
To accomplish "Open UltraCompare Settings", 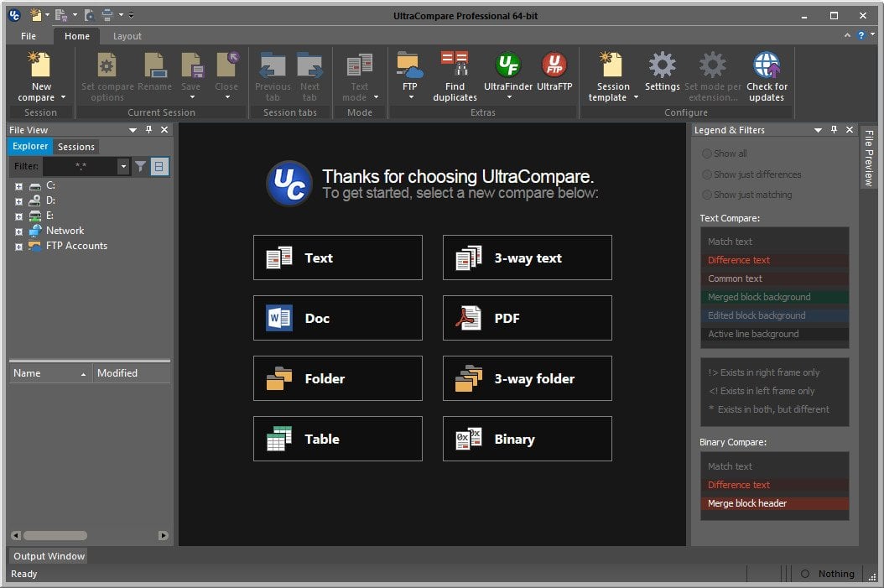I will [662, 75].
